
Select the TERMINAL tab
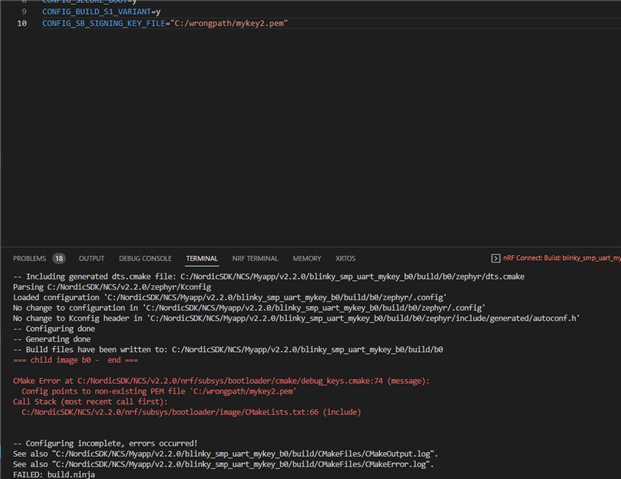pyautogui.click(x=202, y=259)
